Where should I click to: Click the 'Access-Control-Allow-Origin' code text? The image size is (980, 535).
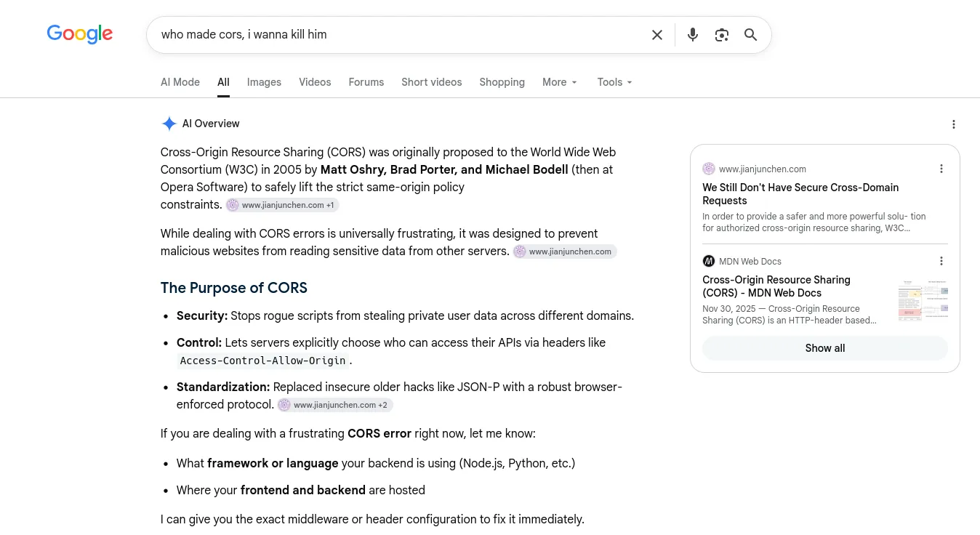pyautogui.click(x=263, y=361)
